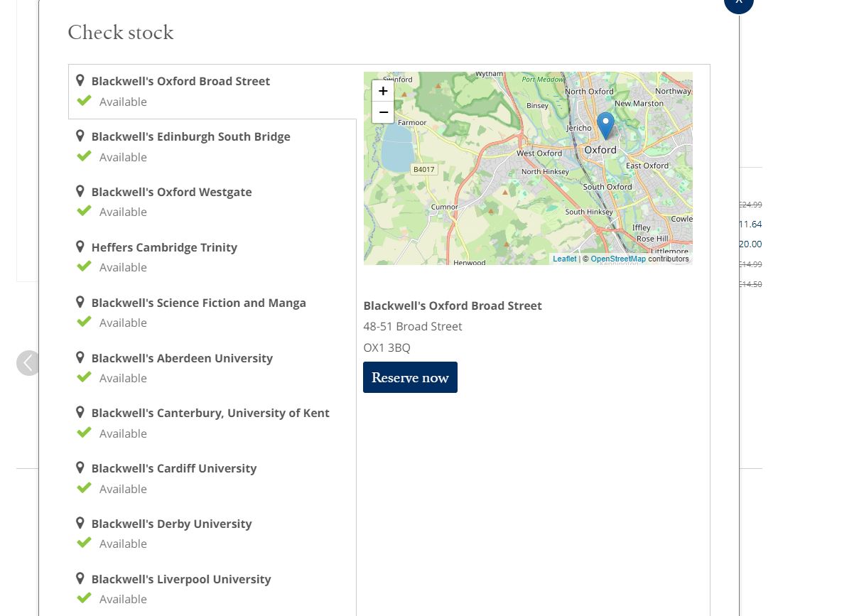Click the Reserve now button

(410, 377)
